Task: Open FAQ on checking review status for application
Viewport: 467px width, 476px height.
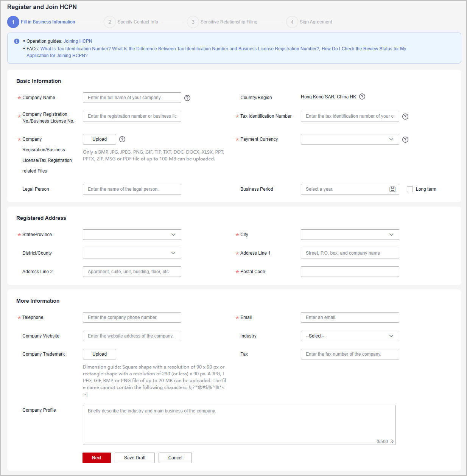Action: click(216, 52)
